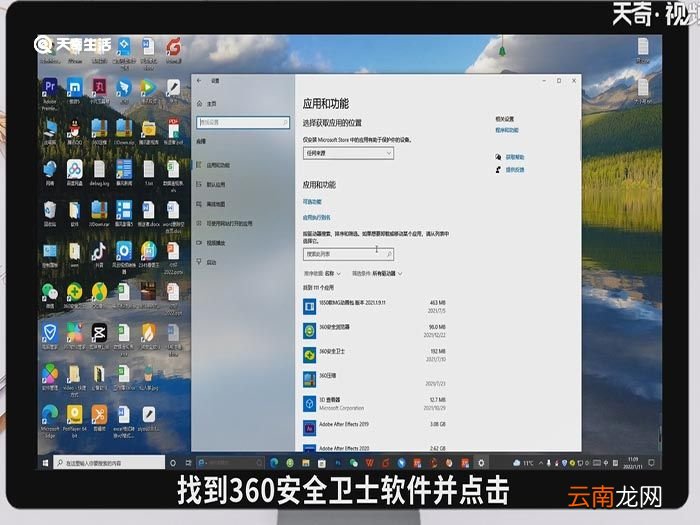Open the 程序和功能 related settings link
The image size is (700, 525).
507,130
